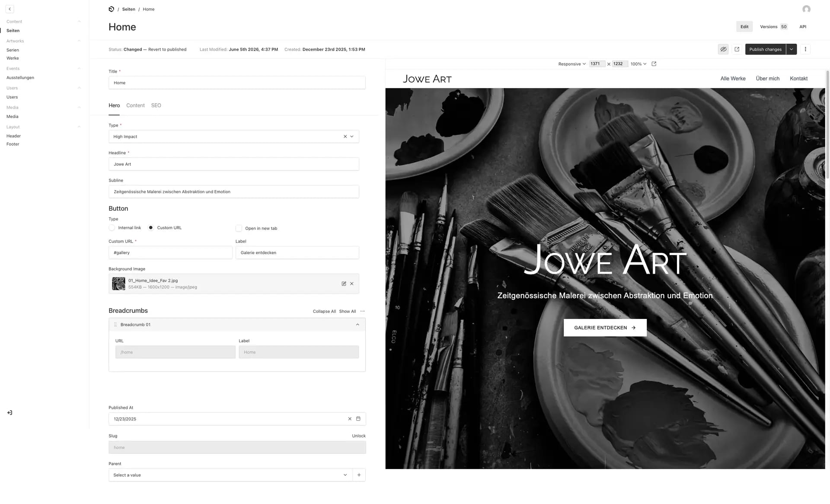Open Seiten in the sidebar
This screenshot has width=830, height=504.
pyautogui.click(x=13, y=31)
